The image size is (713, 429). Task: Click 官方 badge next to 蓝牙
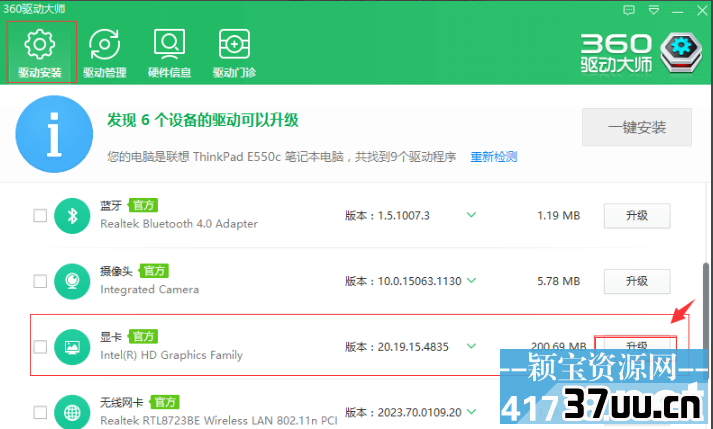(143, 205)
